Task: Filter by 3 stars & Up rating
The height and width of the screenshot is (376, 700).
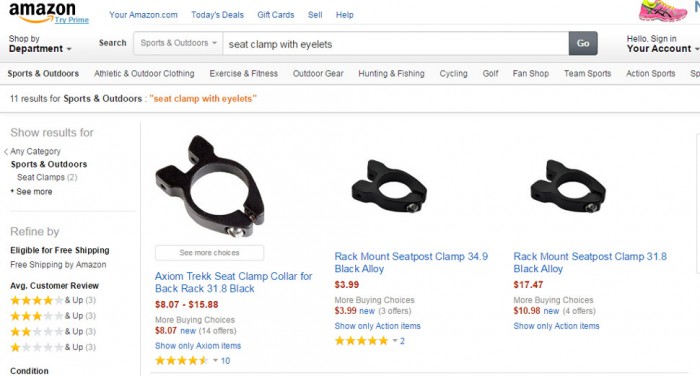Action: pyautogui.click(x=53, y=316)
